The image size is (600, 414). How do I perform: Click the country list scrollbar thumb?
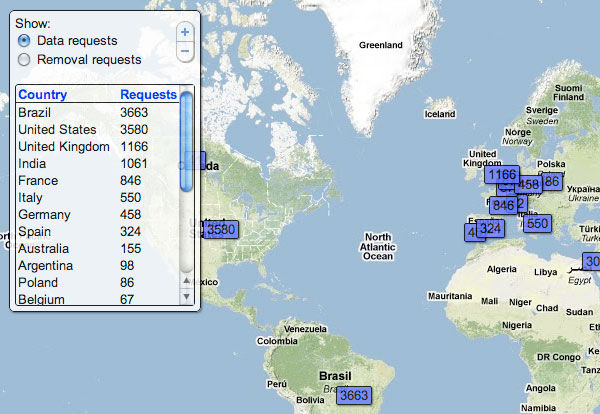click(x=186, y=141)
